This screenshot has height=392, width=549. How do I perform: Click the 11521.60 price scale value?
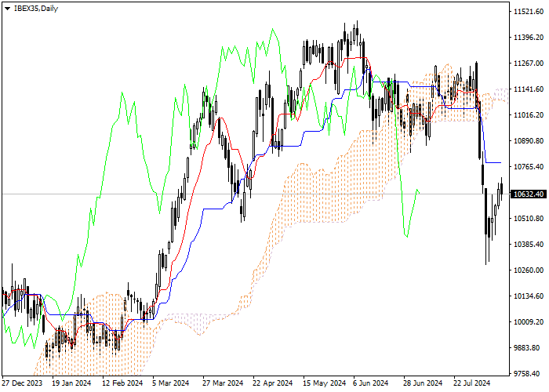(529, 12)
